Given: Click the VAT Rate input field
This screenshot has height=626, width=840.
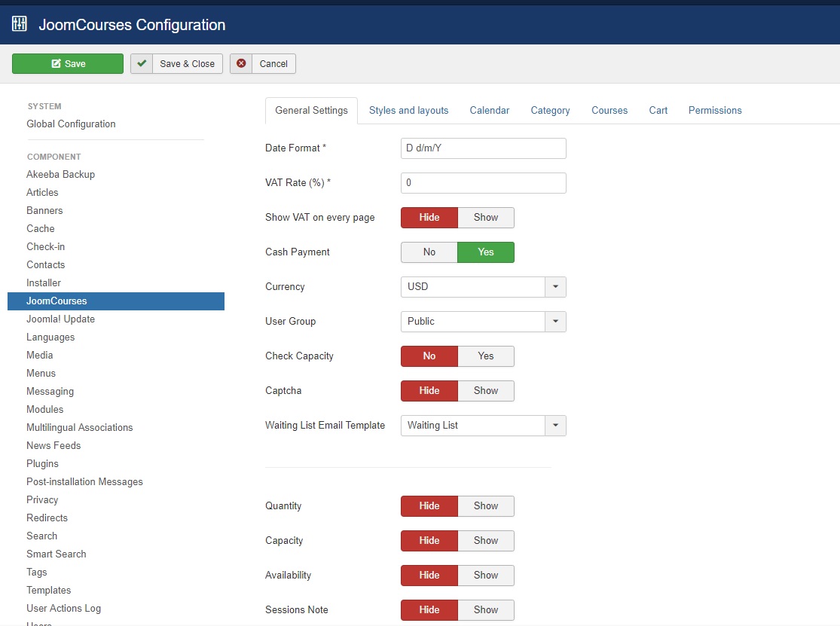Looking at the screenshot, I should tap(483, 182).
